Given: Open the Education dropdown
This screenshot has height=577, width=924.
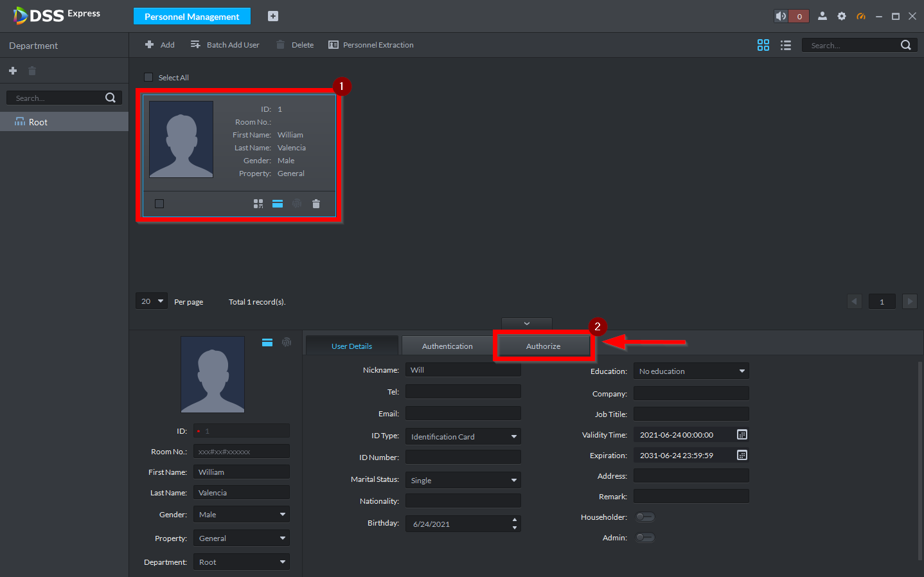Looking at the screenshot, I should point(691,371).
